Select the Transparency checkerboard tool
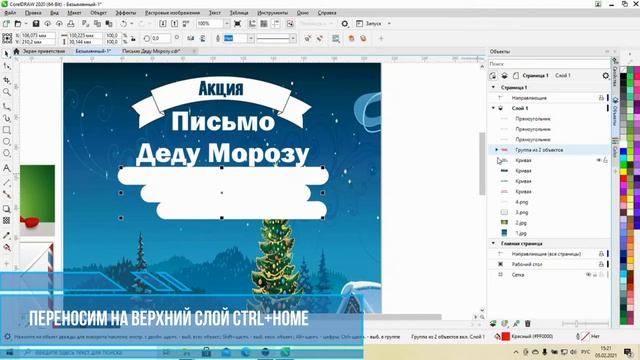640x360 pixels. click(x=7, y=221)
